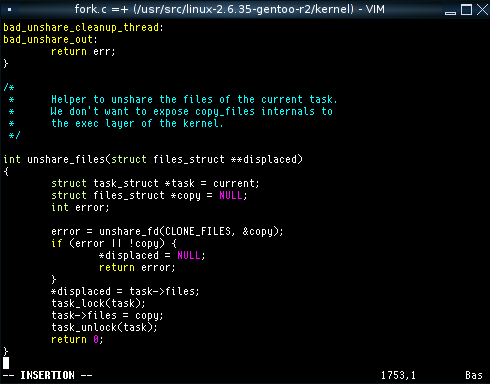The width and height of the screenshot is (490, 384).
Task: Click the comment line 'Helper to unshare'
Action: coord(194,99)
